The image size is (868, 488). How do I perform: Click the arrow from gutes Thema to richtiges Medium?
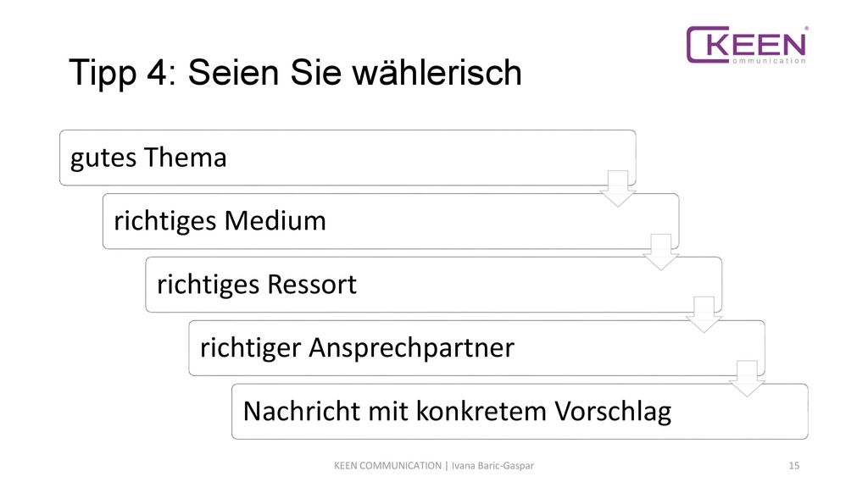point(618,189)
